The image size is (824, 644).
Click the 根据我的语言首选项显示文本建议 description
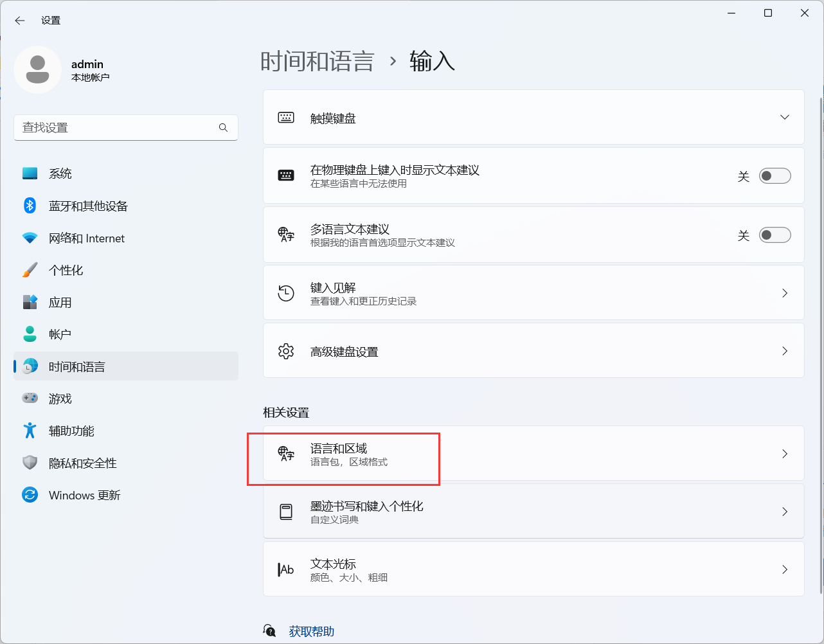click(383, 243)
